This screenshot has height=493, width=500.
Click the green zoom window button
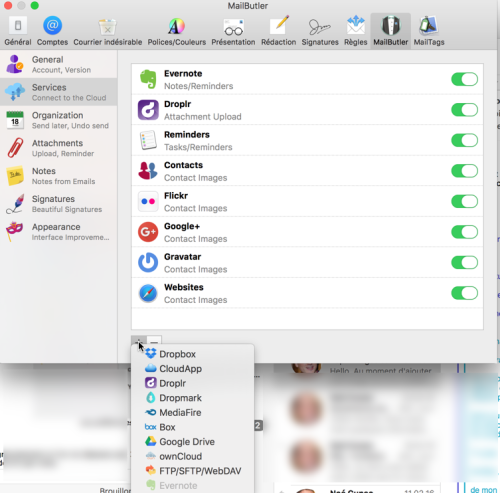[x=34, y=5]
